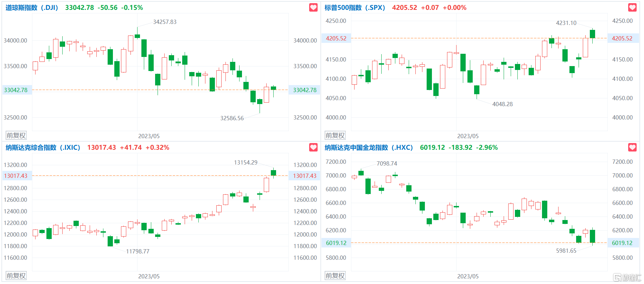Open the 纳斯达克综合指数 (.IXIC) title link

[x=43, y=147]
